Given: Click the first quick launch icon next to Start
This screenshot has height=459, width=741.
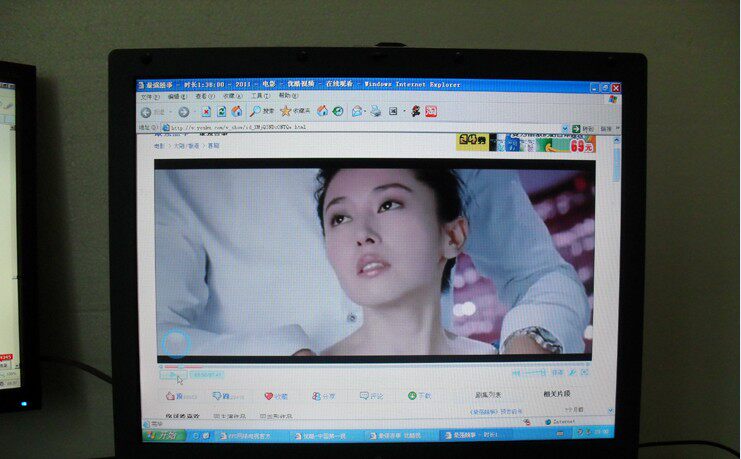Looking at the screenshot, I should (196, 436).
